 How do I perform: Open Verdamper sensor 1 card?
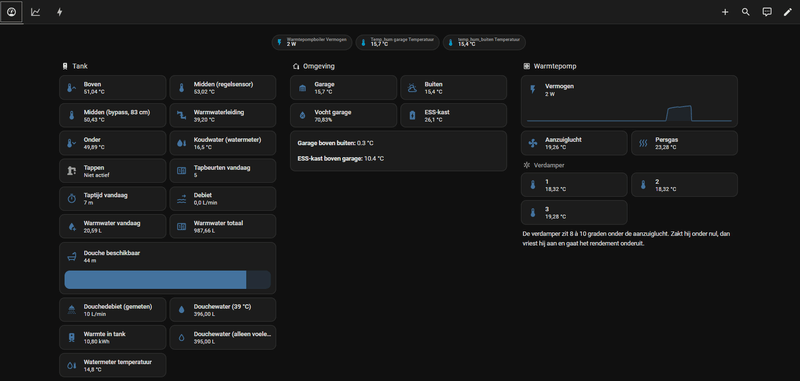point(574,185)
